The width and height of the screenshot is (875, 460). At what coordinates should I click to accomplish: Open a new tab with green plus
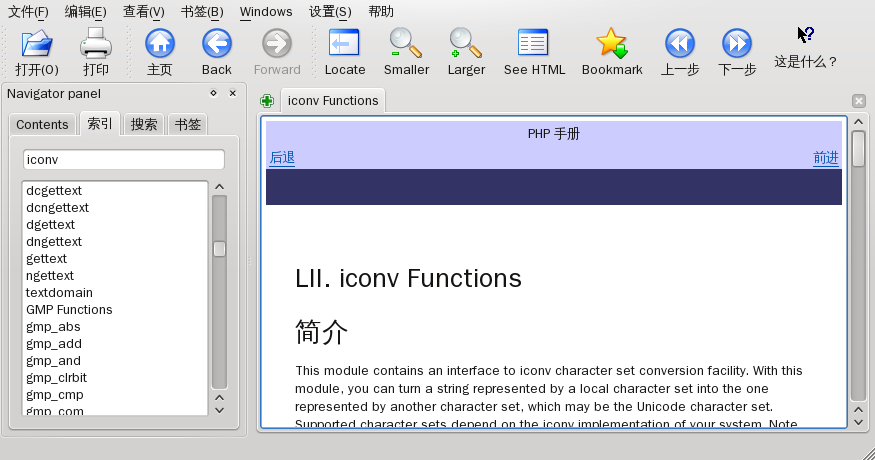[267, 100]
